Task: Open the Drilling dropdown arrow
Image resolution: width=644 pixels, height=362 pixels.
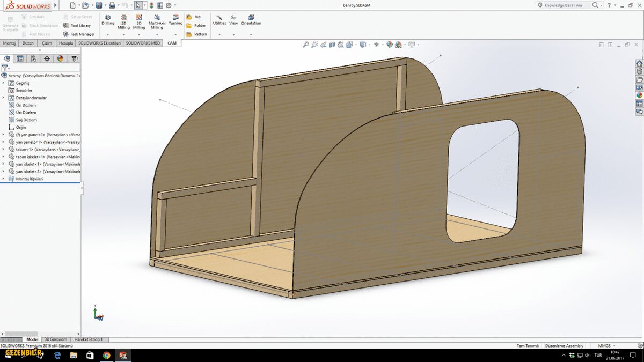Action: [x=108, y=35]
